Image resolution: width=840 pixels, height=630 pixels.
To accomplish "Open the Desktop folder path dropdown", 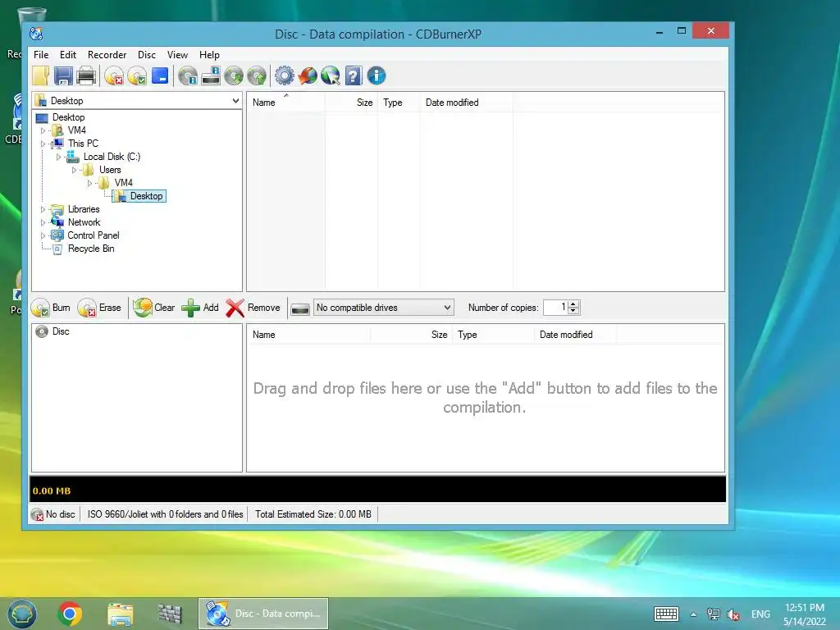I will coord(235,101).
